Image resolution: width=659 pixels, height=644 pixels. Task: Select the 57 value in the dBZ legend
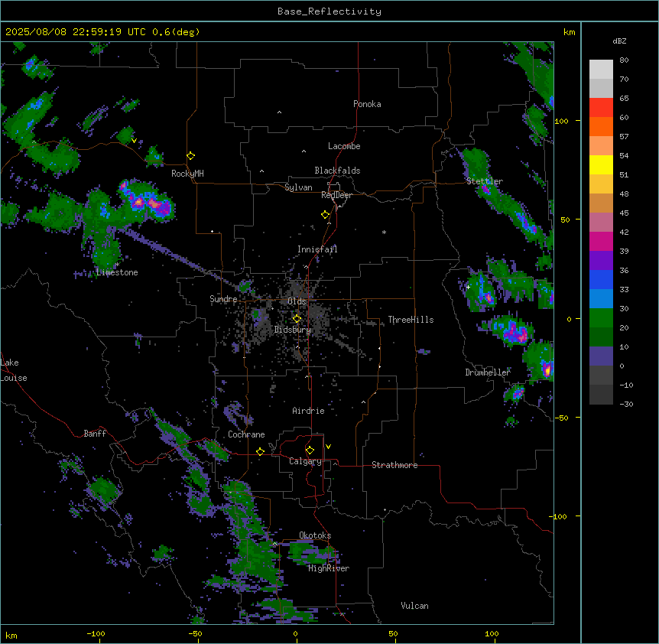tap(624, 136)
